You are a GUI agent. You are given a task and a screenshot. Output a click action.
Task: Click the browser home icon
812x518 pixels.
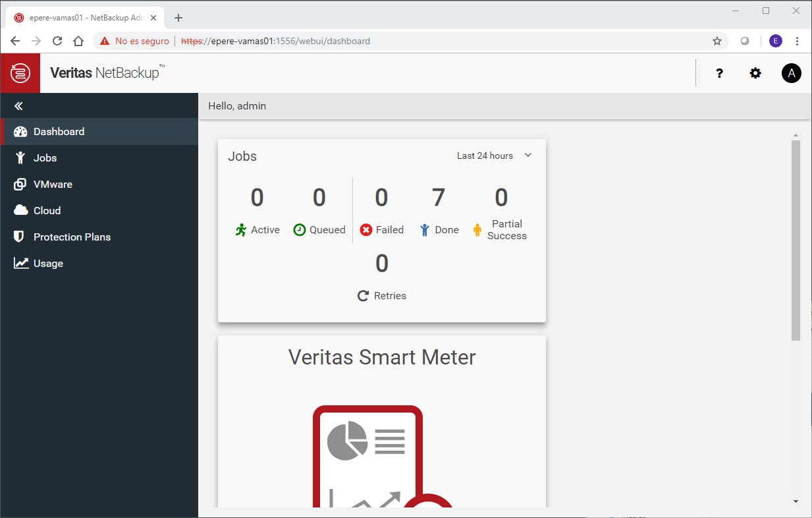coord(78,41)
